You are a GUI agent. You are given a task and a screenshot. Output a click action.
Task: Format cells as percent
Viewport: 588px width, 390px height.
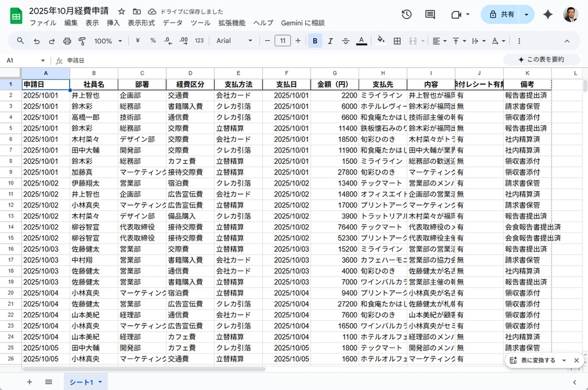click(x=153, y=41)
